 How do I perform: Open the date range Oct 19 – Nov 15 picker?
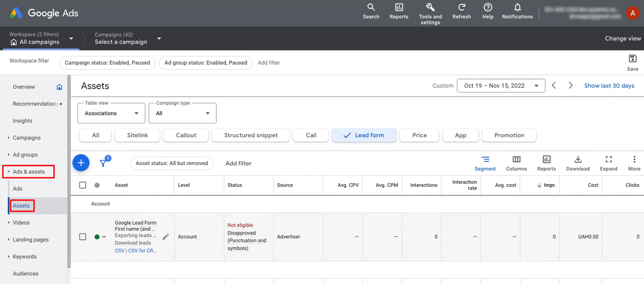point(501,86)
